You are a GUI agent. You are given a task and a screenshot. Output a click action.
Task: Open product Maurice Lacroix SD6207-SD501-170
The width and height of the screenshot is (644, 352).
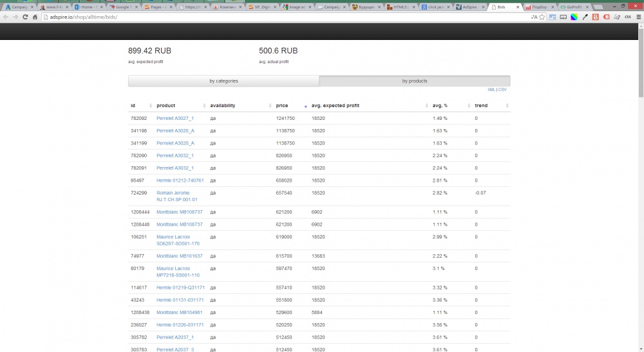178,240
